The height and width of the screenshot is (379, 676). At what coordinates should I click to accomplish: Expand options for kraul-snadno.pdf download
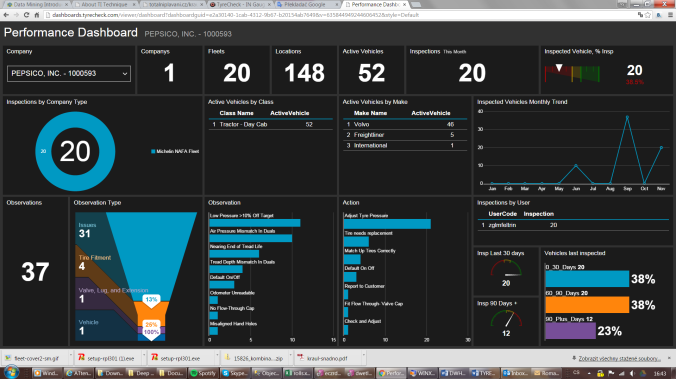pos(363,357)
